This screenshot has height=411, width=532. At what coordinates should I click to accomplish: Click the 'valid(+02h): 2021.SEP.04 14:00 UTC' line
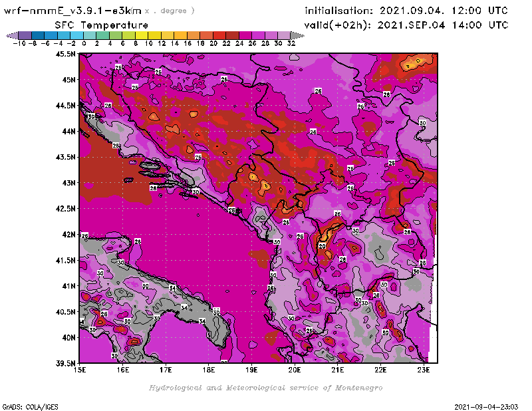click(406, 25)
